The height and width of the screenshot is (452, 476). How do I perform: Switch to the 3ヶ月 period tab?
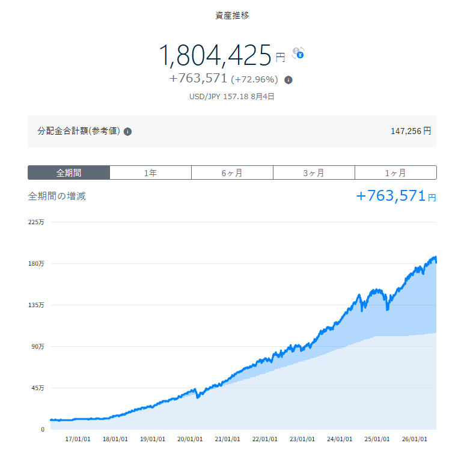[x=314, y=173]
